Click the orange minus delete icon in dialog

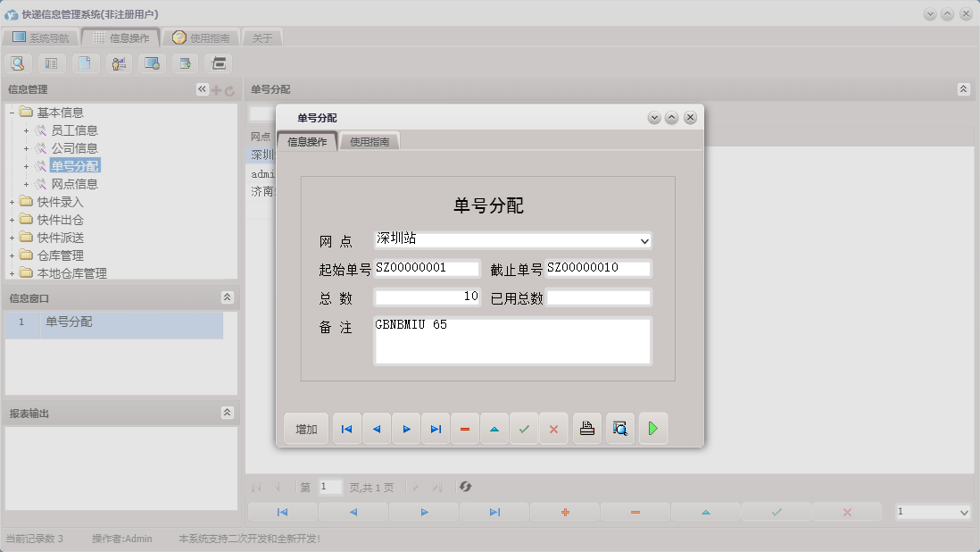pos(465,429)
